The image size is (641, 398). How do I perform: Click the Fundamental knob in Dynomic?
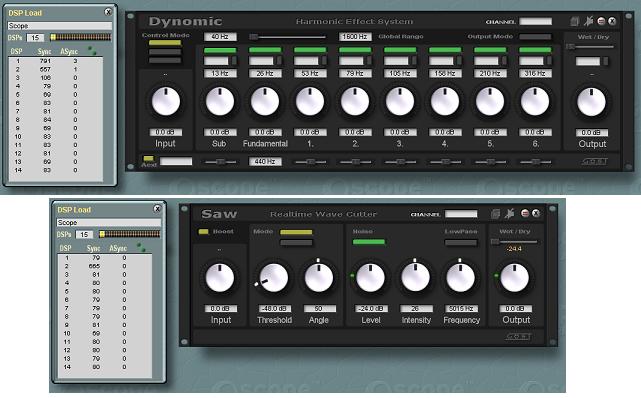[x=265, y=101]
